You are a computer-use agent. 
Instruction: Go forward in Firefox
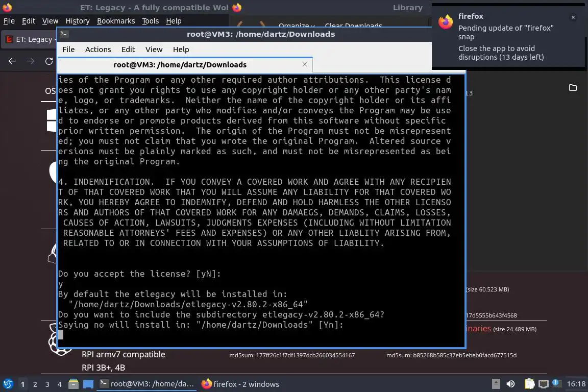[31, 61]
